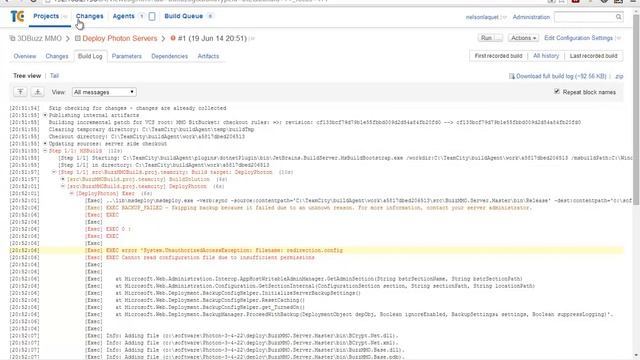Download the log as zip
This screenshot has height=360, width=640.
[x=619, y=76]
